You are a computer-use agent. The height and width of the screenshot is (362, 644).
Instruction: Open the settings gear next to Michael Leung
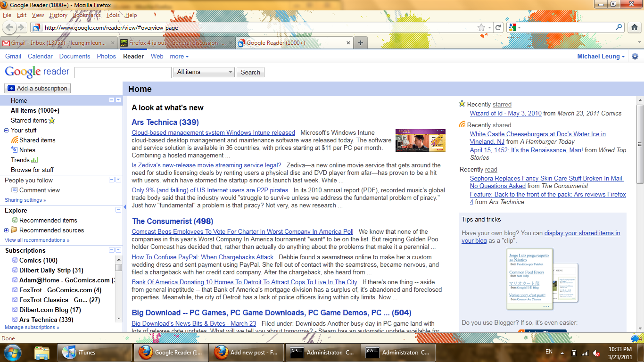point(635,57)
